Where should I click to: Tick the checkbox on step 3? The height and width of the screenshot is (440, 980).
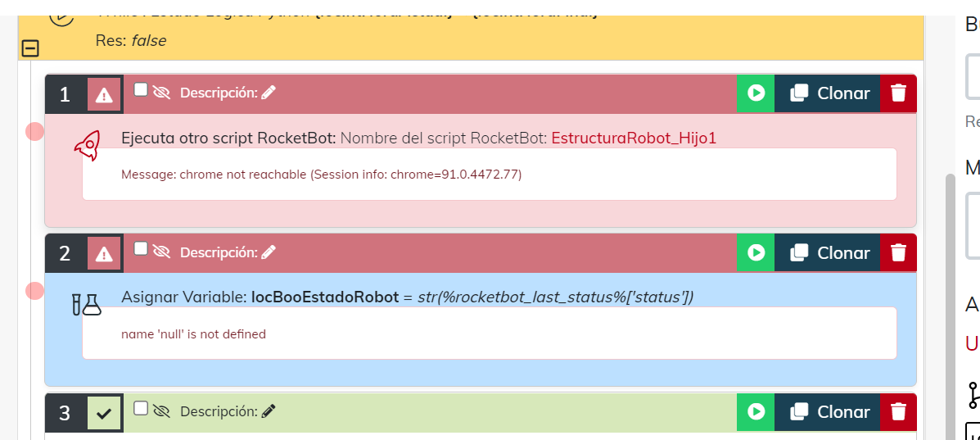(141, 407)
